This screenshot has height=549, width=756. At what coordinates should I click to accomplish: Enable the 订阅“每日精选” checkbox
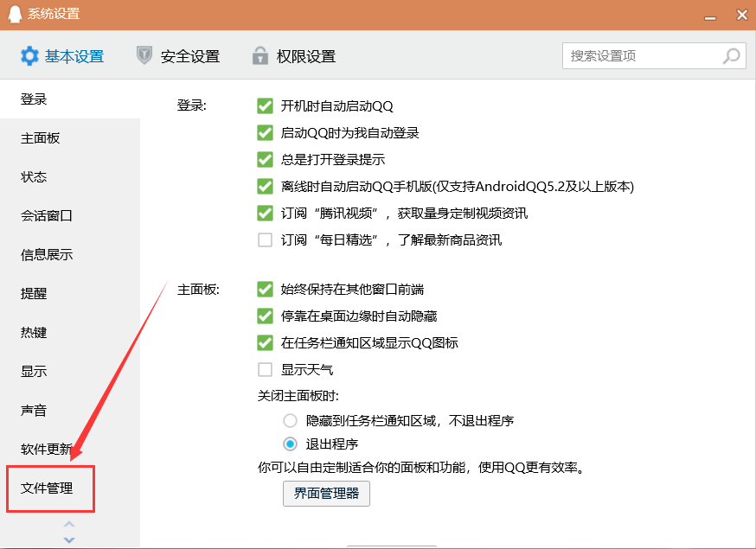265,239
